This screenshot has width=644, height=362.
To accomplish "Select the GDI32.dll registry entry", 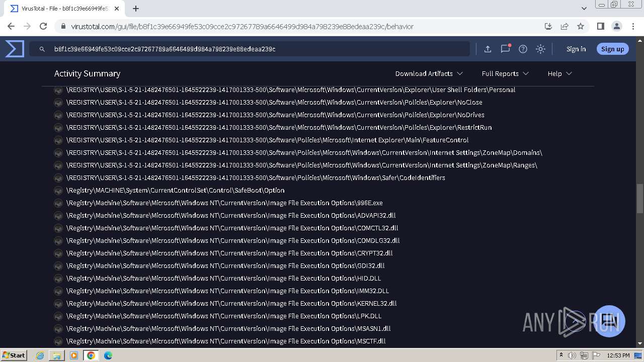I will 225,266.
